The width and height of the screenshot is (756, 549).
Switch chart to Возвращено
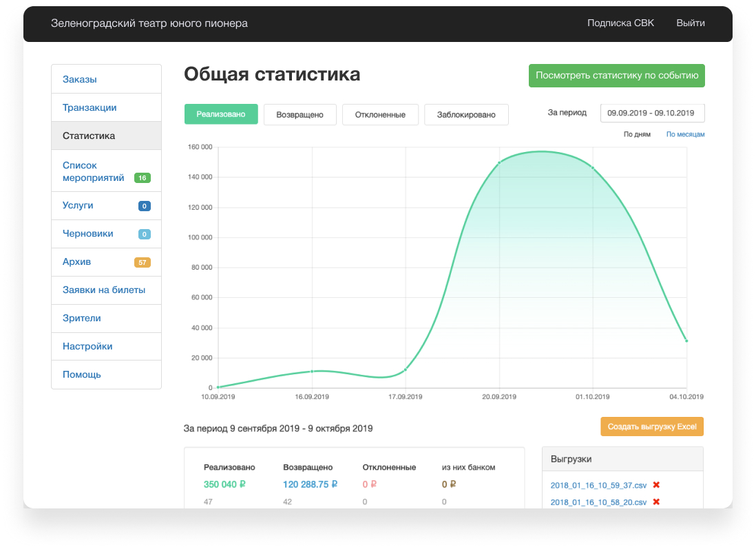pyautogui.click(x=300, y=115)
